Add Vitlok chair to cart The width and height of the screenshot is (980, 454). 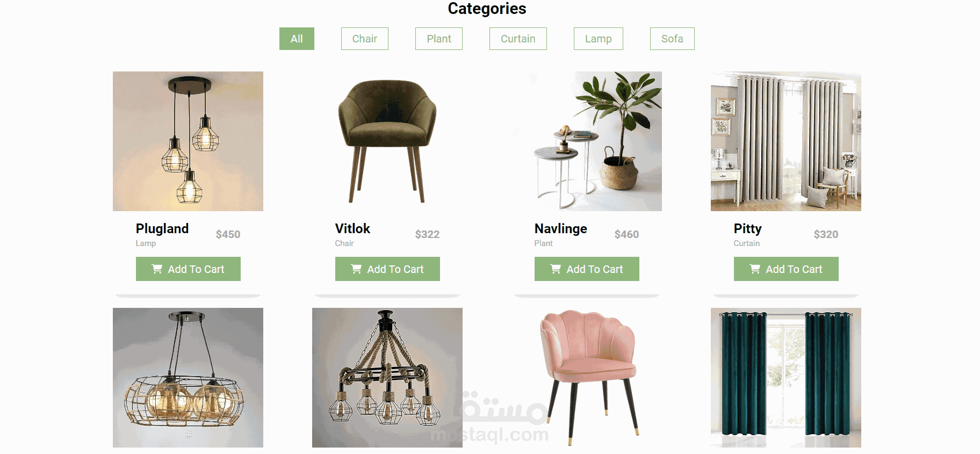[387, 269]
